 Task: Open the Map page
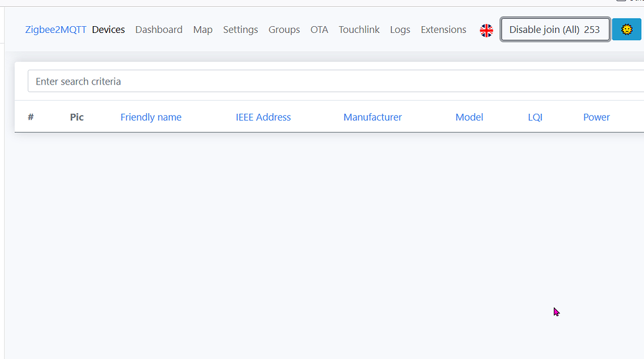tap(203, 29)
